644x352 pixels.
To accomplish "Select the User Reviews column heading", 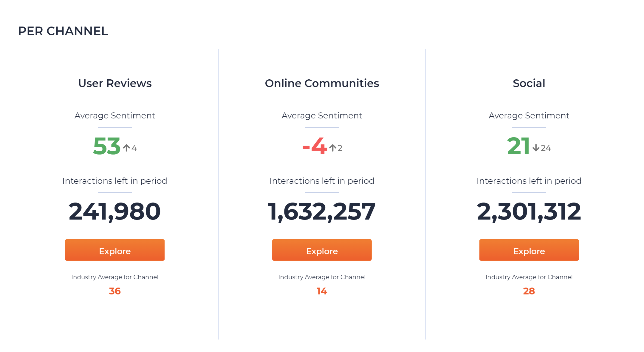I will coord(115,83).
